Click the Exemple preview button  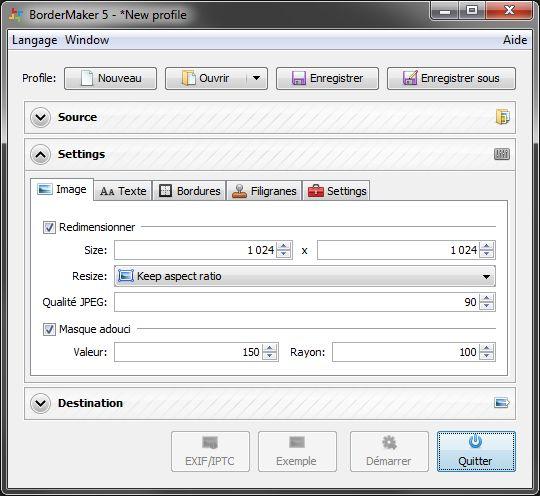click(297, 451)
